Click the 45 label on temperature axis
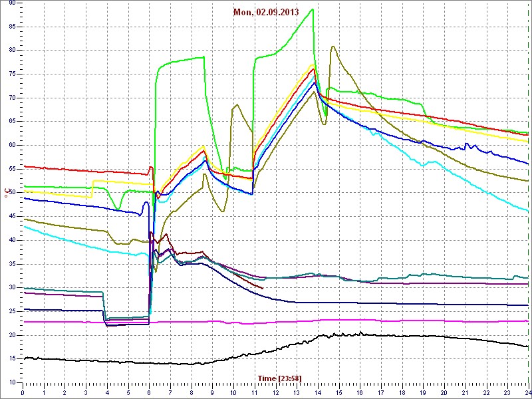The height and width of the screenshot is (399, 532). [11, 217]
